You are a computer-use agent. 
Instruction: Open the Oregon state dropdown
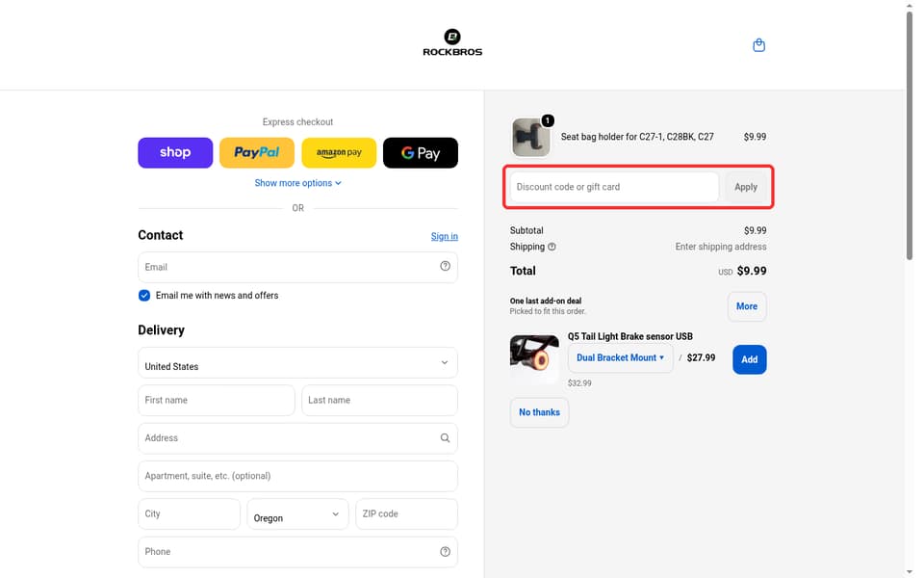[297, 513]
